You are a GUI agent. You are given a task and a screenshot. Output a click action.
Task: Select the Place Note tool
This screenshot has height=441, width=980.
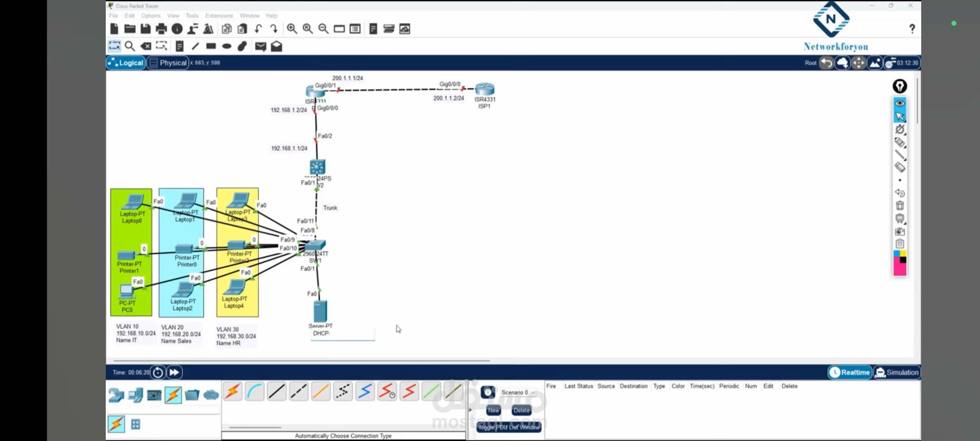click(179, 46)
